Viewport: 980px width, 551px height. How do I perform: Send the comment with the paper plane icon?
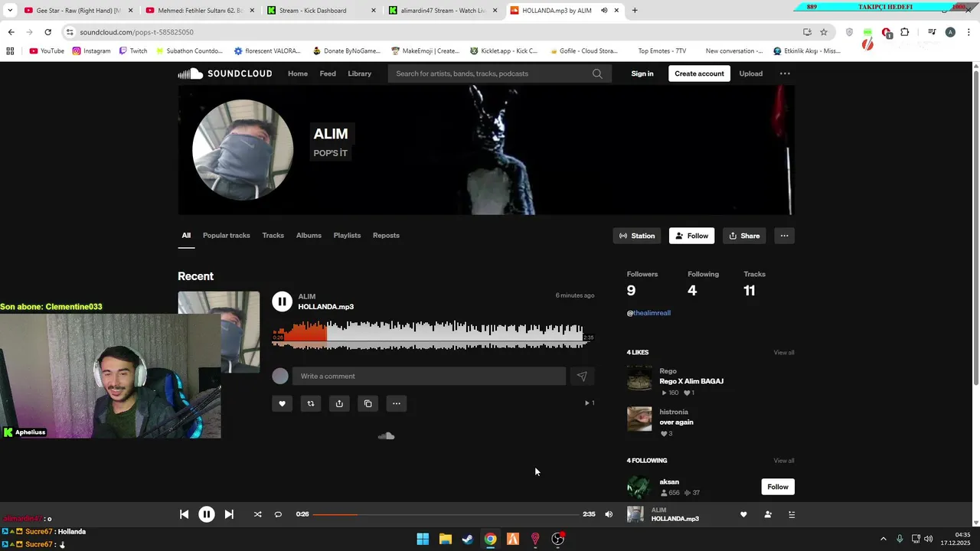[582, 376]
